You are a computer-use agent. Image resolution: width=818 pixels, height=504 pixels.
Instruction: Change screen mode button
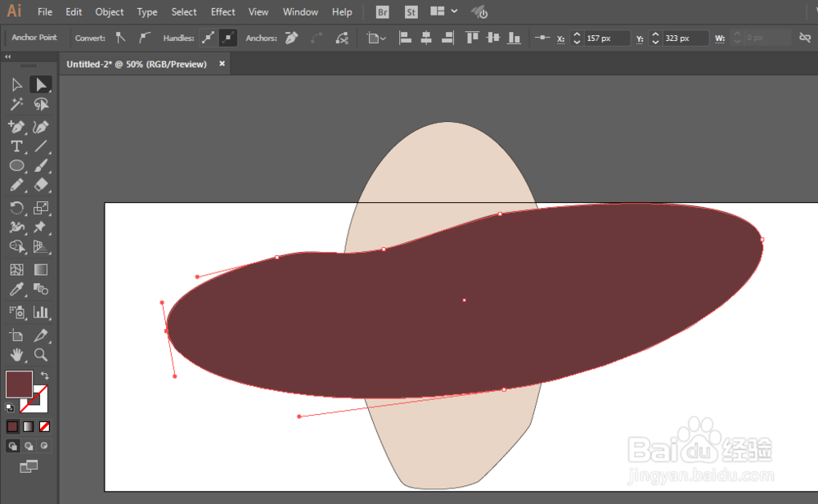pos(29,466)
